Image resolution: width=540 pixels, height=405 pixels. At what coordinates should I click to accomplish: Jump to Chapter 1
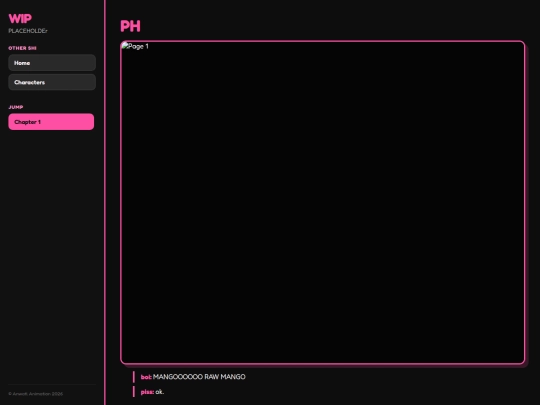51,122
